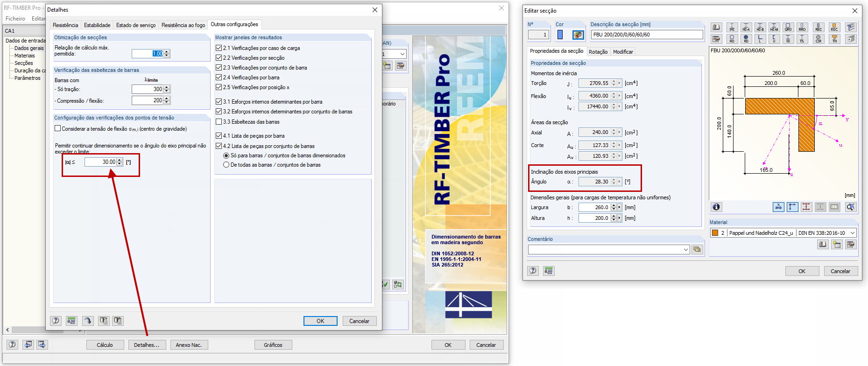
Task: Increase Só tração slenderness limit
Action: (167, 87)
